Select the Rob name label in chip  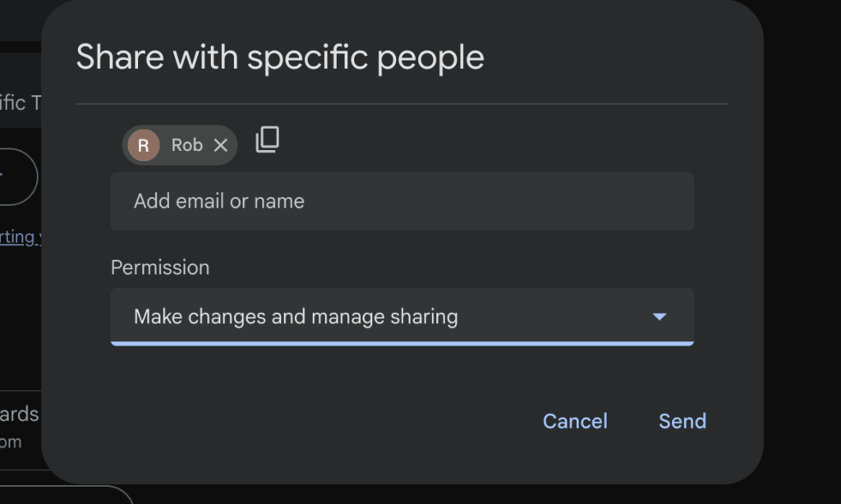(x=186, y=145)
